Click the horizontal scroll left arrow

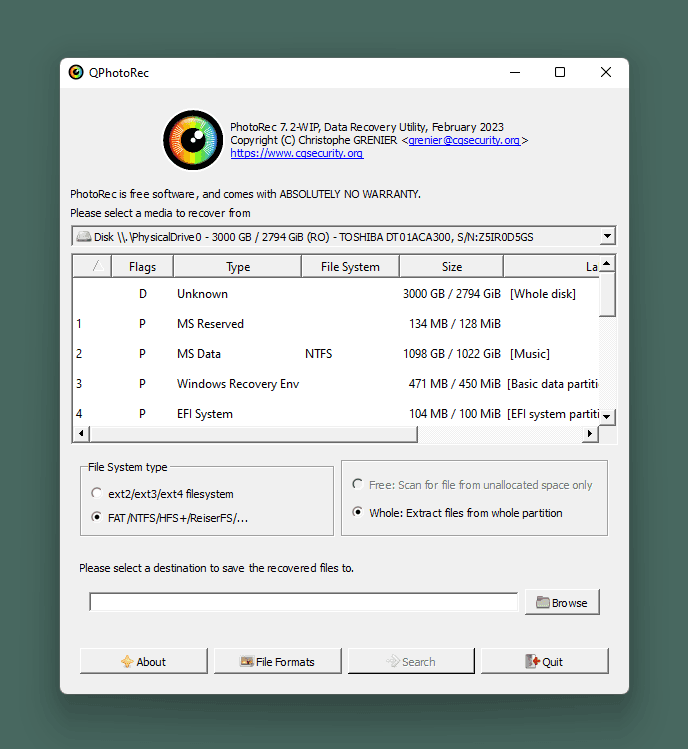pos(81,433)
